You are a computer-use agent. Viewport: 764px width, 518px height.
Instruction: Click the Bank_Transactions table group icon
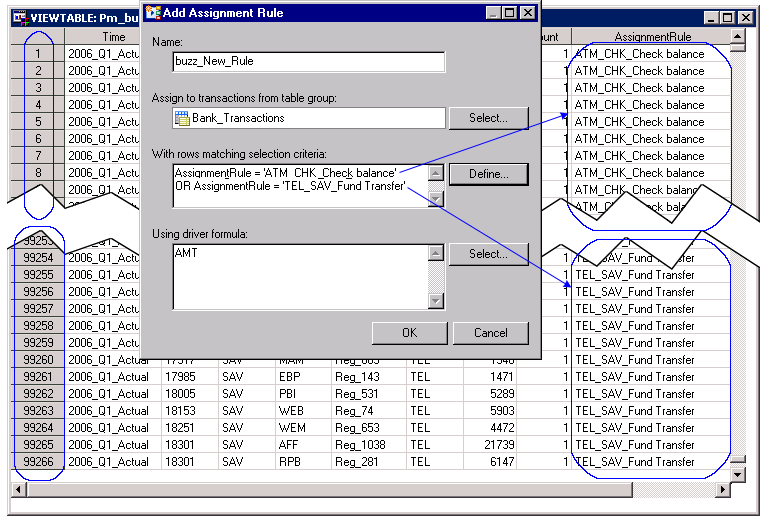[x=182, y=118]
